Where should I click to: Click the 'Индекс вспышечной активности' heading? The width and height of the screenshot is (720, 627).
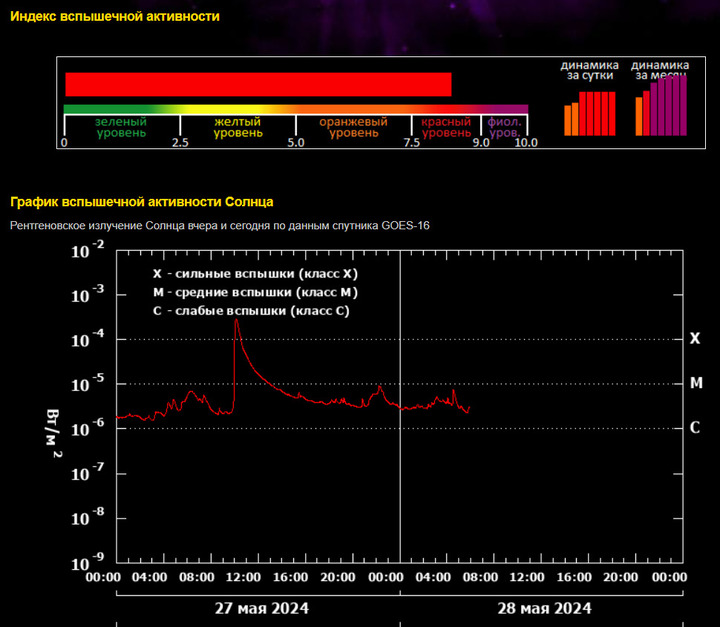click(115, 16)
